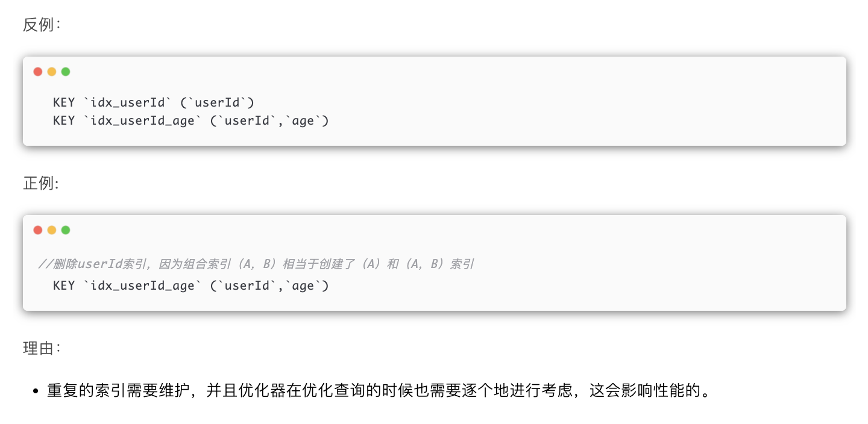Click `idx_userId_age` in the 反例 code block
868x424 pixels.
pyautogui.click(x=142, y=120)
